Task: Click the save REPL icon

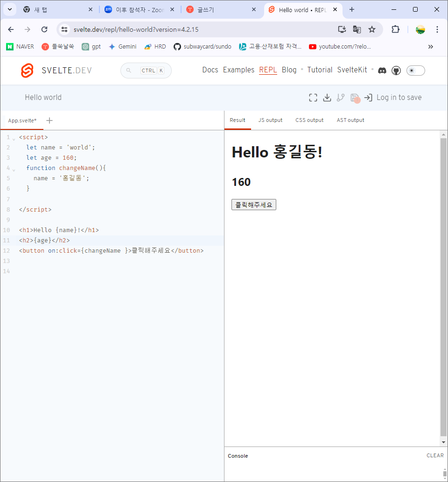Action: [x=355, y=98]
